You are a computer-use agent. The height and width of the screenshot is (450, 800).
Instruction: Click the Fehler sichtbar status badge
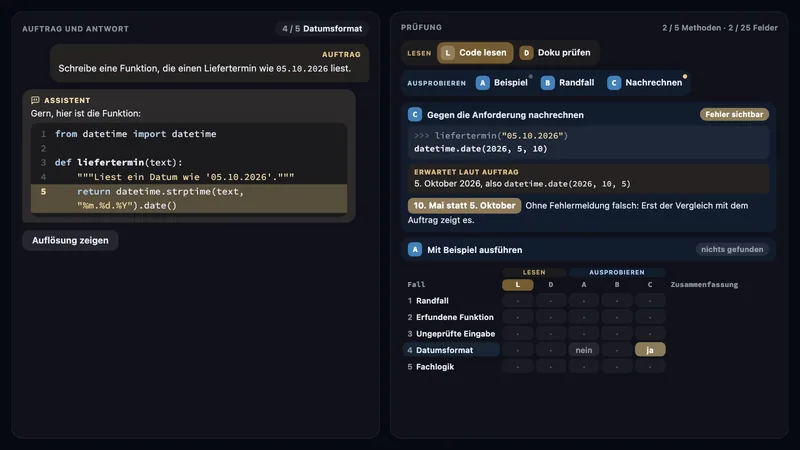coord(734,114)
